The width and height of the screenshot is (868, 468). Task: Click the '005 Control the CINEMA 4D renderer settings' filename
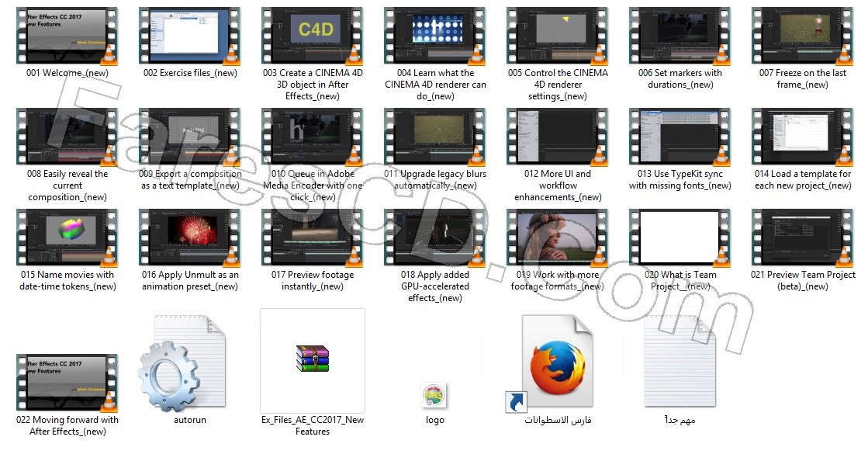click(558, 85)
